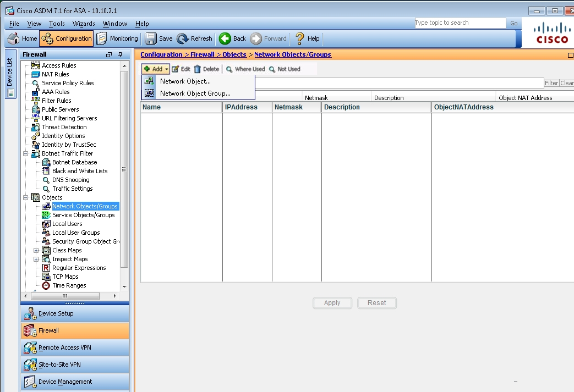The height and width of the screenshot is (392, 574).
Task: Click the DNS Snooping magnifier icon
Action: click(x=46, y=180)
